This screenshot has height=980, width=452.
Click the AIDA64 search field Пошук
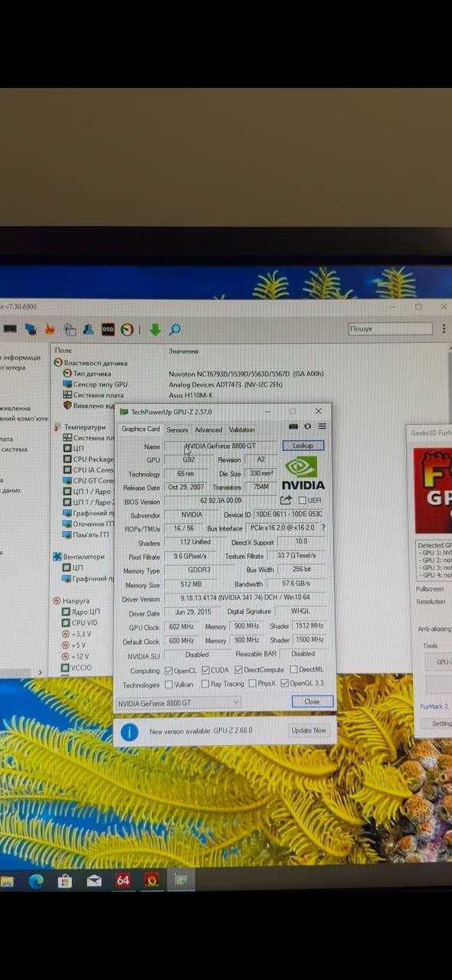(390, 328)
